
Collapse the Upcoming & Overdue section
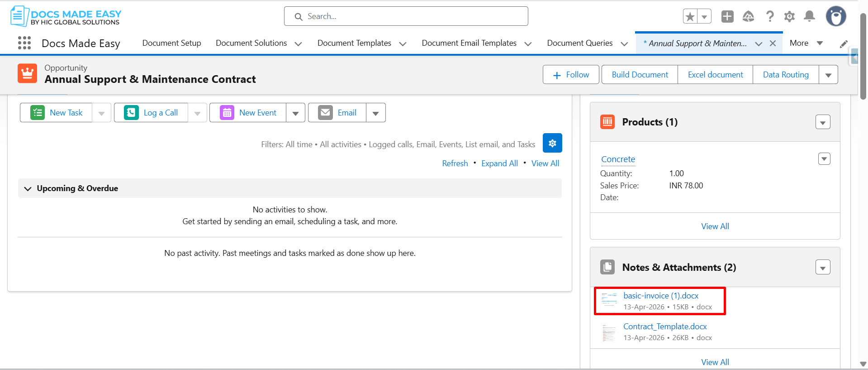tap(28, 188)
